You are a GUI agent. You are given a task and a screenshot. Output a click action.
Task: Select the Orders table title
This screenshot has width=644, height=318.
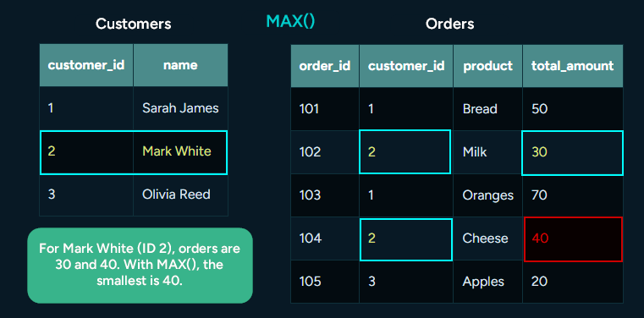[449, 24]
